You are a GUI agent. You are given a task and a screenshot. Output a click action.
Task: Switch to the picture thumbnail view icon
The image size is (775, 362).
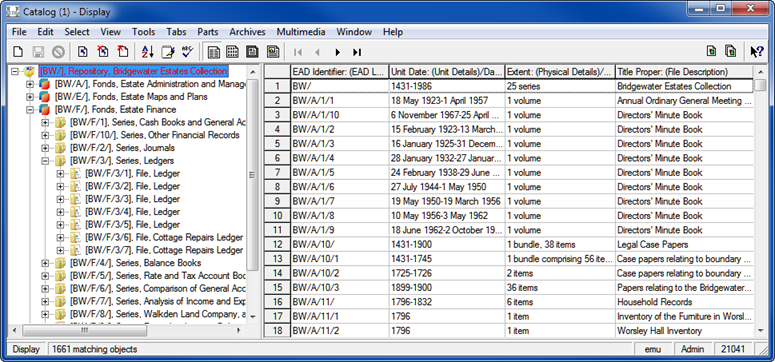pyautogui.click(x=273, y=51)
